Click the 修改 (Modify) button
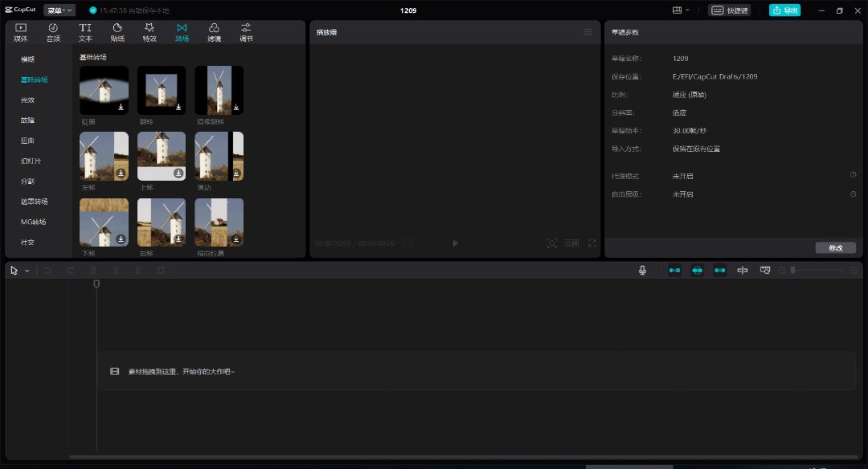 835,248
